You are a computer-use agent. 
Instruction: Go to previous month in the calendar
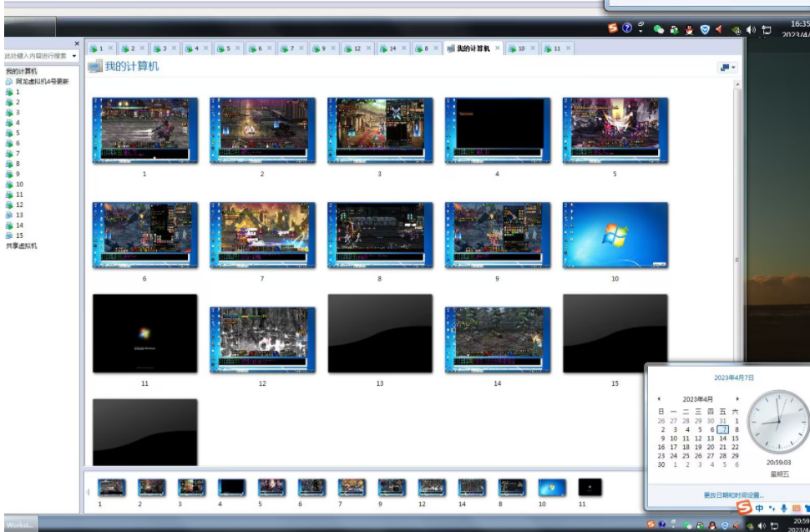pyautogui.click(x=659, y=398)
